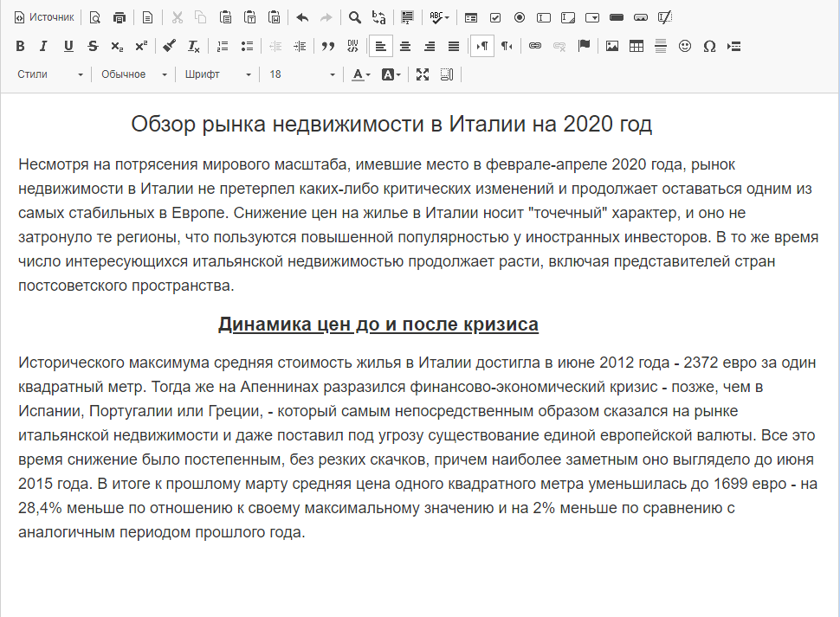Toggle Show Blocks view
Image resolution: width=840 pixels, height=617 pixels.
click(x=447, y=74)
